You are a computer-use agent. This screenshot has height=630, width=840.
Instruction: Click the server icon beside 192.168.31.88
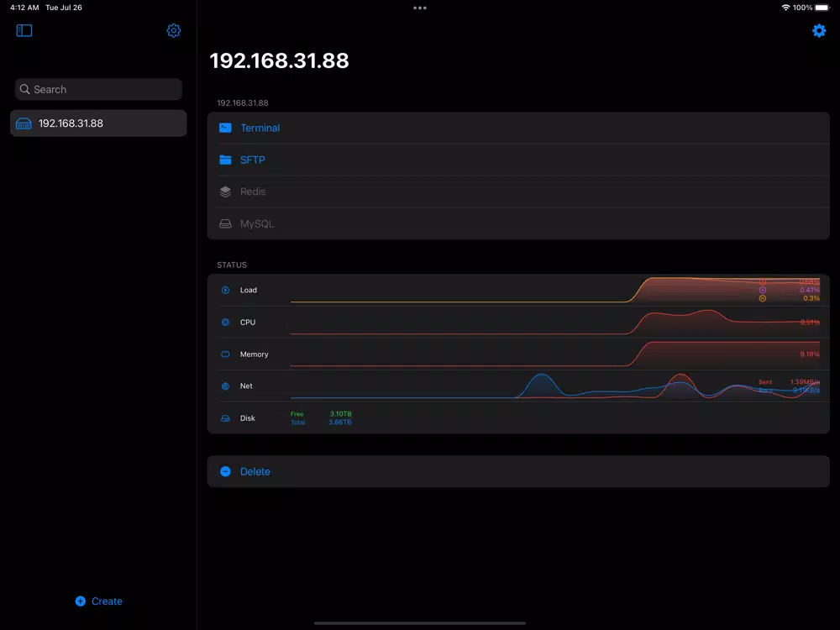click(x=24, y=123)
